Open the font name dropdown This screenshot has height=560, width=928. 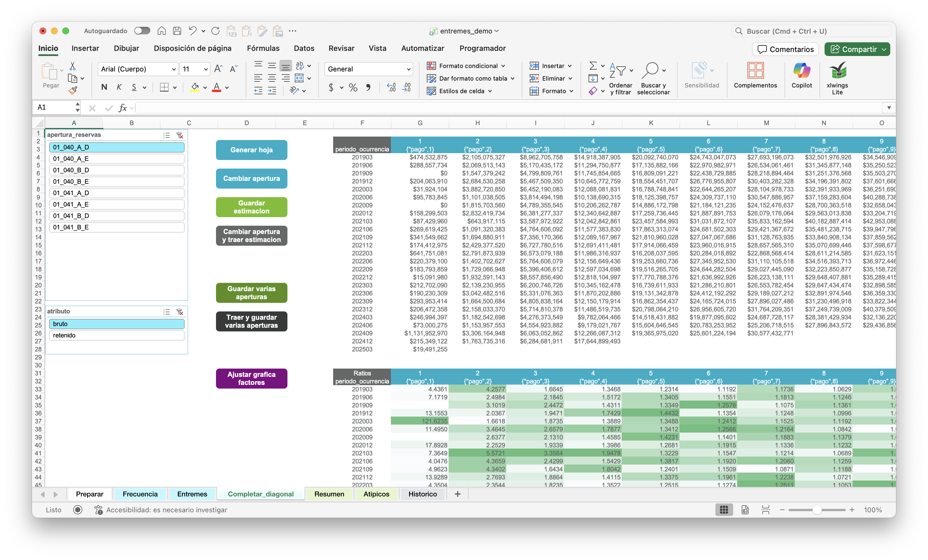coord(174,69)
